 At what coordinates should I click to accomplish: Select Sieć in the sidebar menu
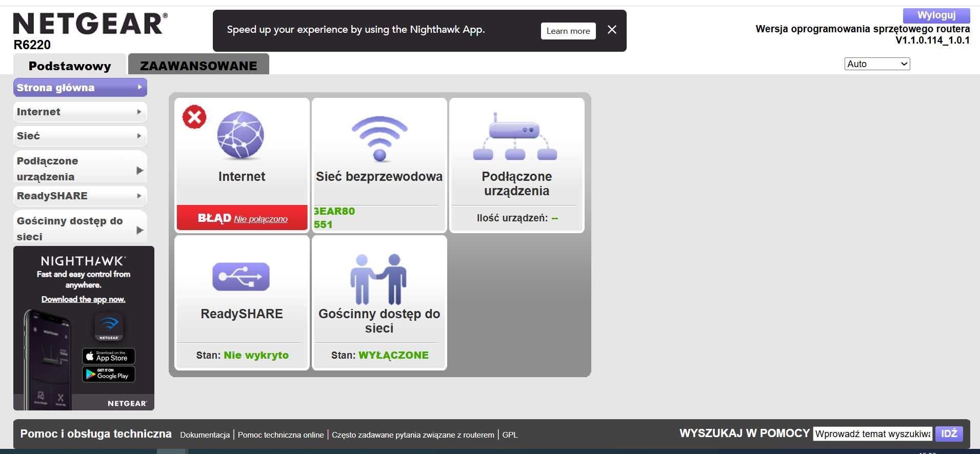[80, 136]
